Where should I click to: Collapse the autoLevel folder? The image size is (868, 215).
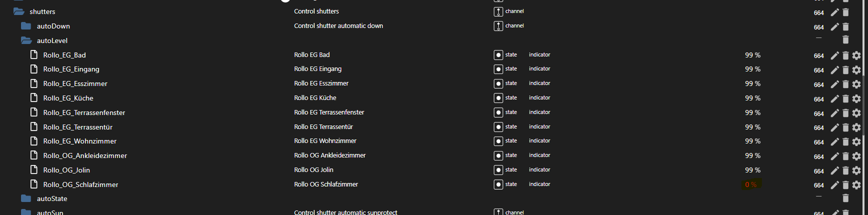point(26,40)
